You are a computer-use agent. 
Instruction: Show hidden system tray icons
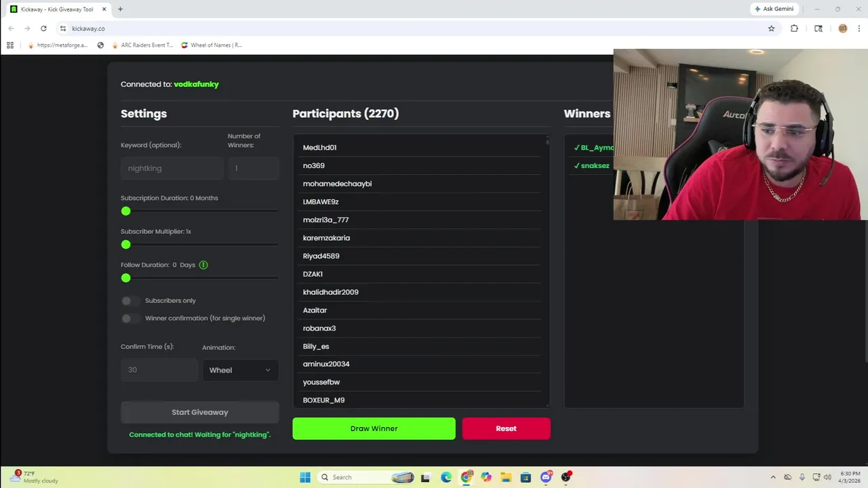[772, 477]
